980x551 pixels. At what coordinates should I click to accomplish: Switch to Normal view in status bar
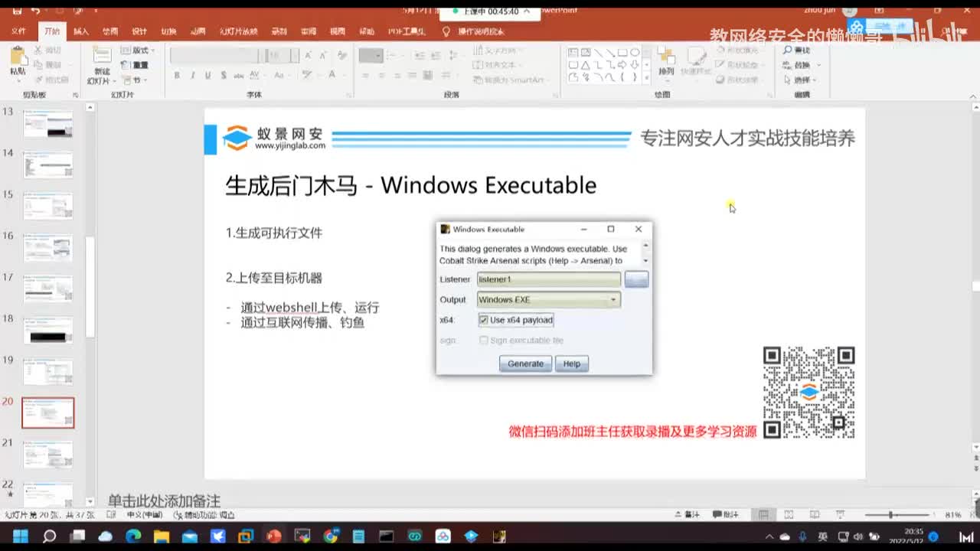tap(763, 515)
